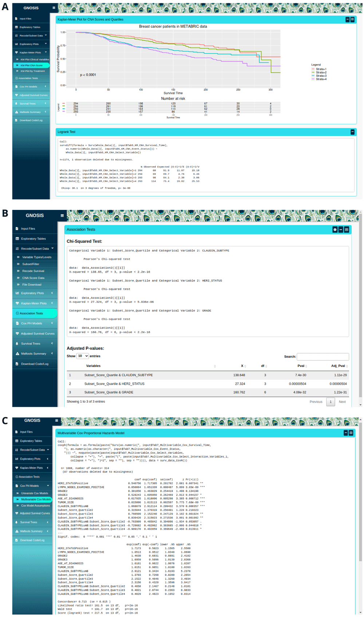Go to Cox Model Assumptions page
This screenshot has height=617, width=364.
[35, 505]
